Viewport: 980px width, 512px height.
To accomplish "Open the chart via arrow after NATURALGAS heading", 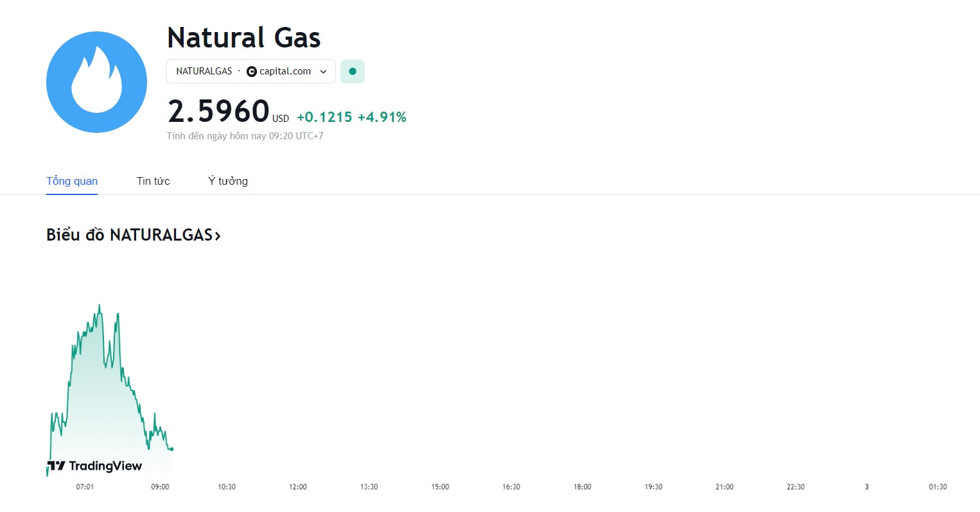I will [x=218, y=236].
